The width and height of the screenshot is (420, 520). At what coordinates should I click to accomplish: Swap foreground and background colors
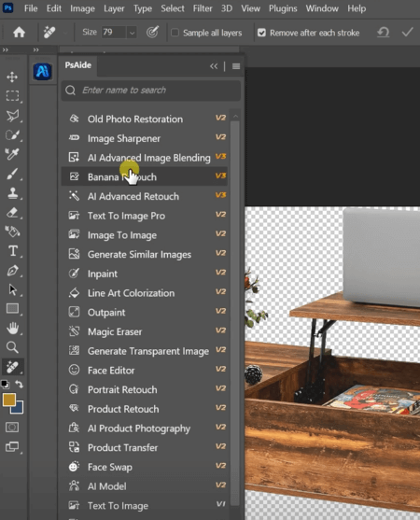(20, 385)
